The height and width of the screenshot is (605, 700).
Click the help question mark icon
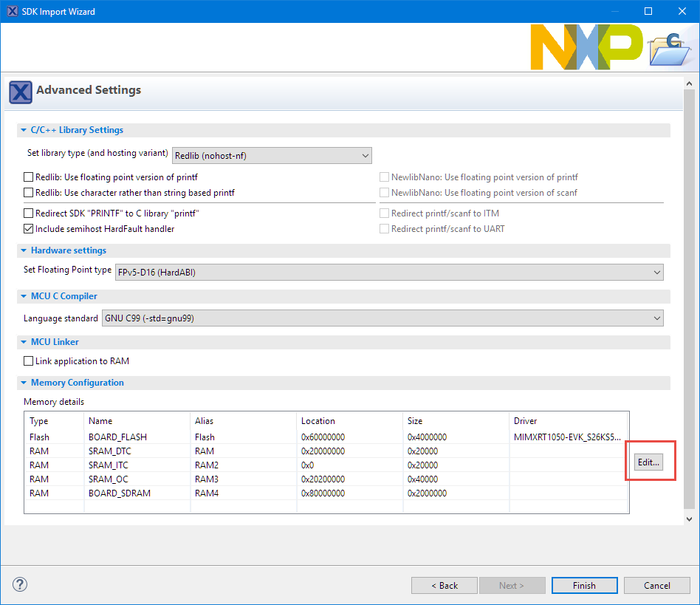click(x=19, y=585)
